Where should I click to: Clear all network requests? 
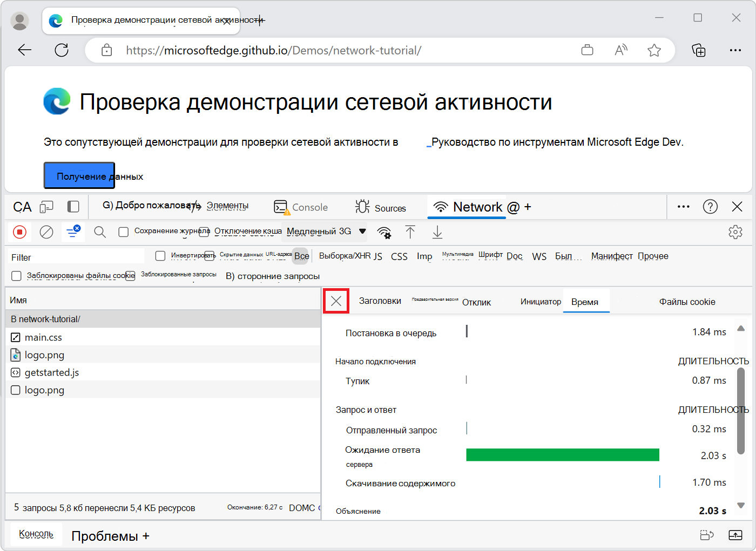click(x=46, y=232)
